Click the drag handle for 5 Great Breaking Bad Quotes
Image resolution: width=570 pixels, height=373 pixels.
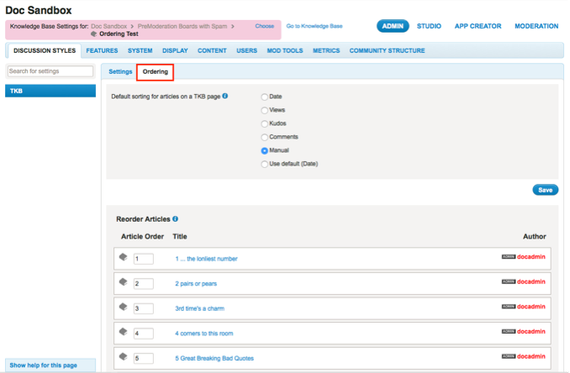click(x=123, y=357)
